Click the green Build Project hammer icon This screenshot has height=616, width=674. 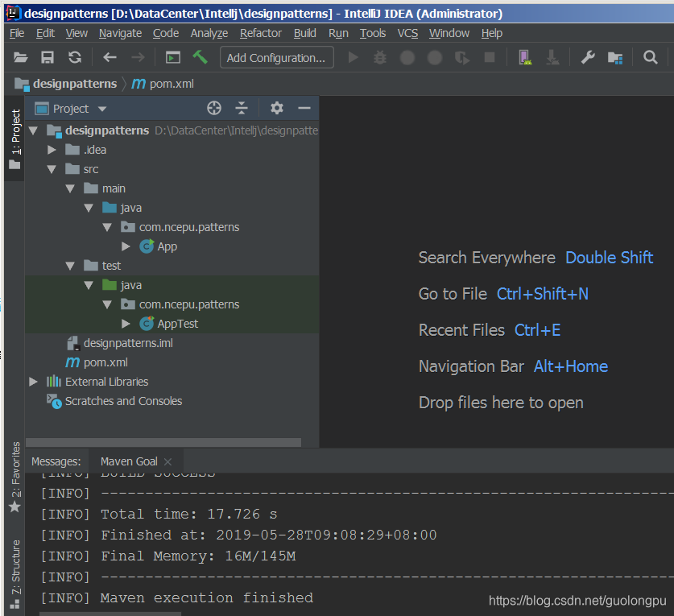200,56
